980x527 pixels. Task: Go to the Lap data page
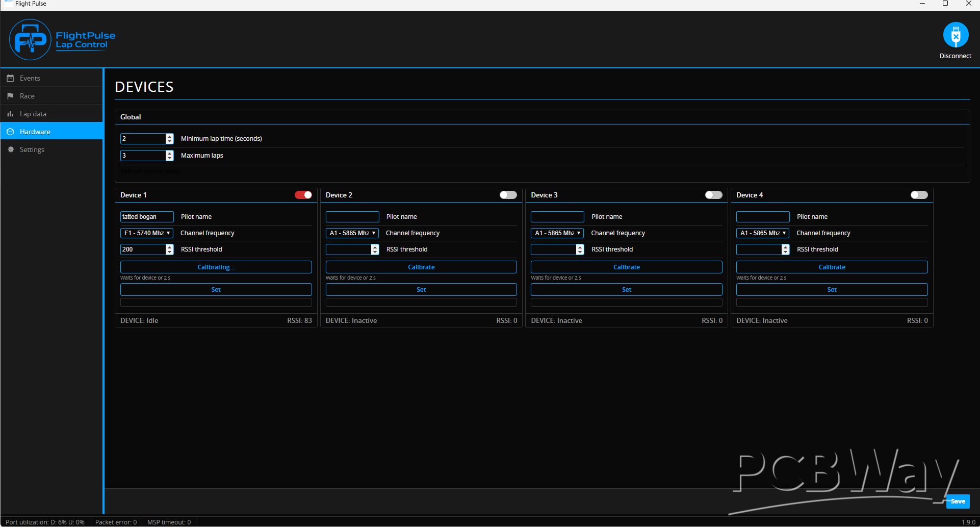point(33,114)
